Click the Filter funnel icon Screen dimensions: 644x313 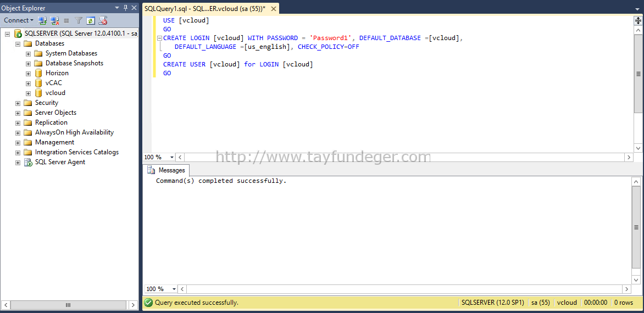(x=79, y=20)
